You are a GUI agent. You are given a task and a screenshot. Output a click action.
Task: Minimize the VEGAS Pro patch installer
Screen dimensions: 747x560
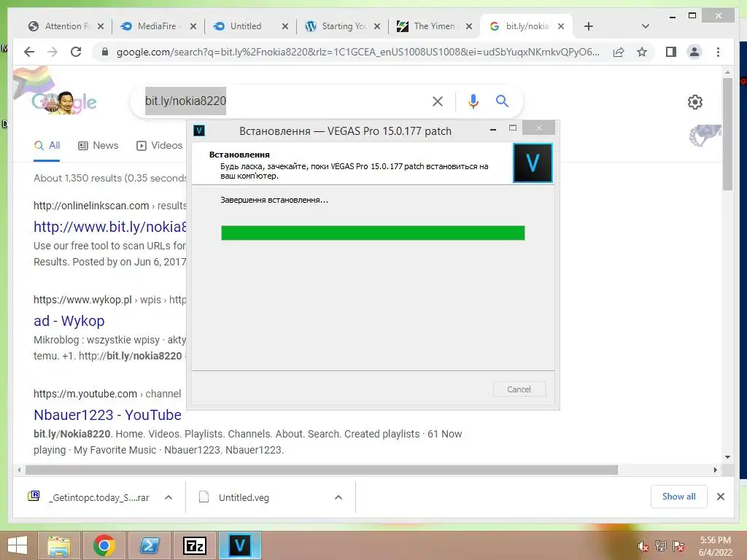[x=493, y=129]
